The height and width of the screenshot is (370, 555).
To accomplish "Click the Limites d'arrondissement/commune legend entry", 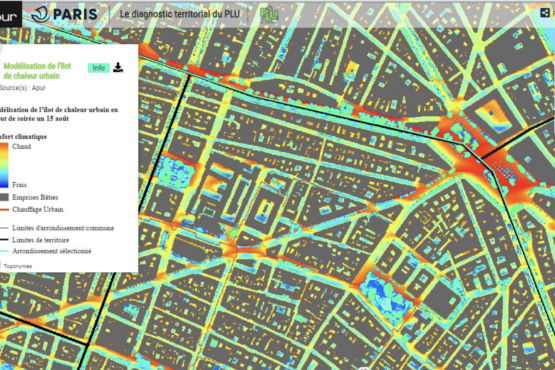I will pyautogui.click(x=63, y=228).
